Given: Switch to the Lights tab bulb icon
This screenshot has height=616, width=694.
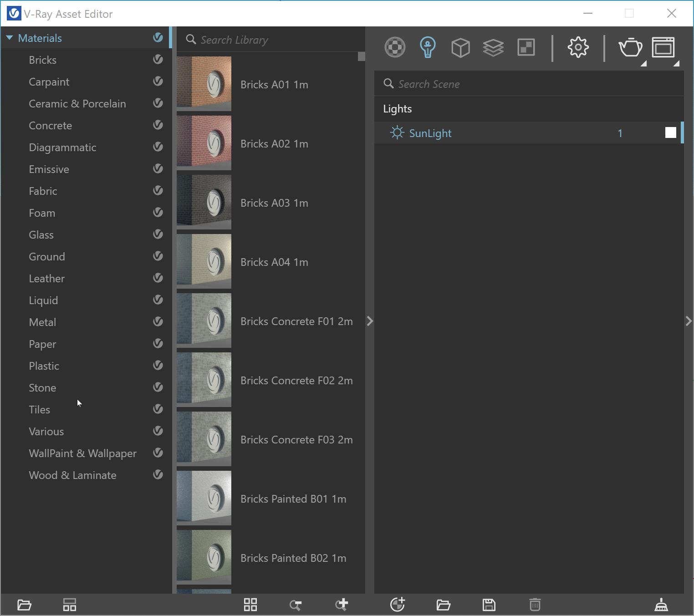Looking at the screenshot, I should click(428, 47).
